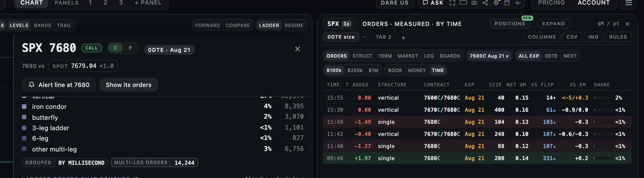Open the 0DTE · Aug 21 expiry selector
Viewport: 644px width, 178px height.
tap(169, 50)
